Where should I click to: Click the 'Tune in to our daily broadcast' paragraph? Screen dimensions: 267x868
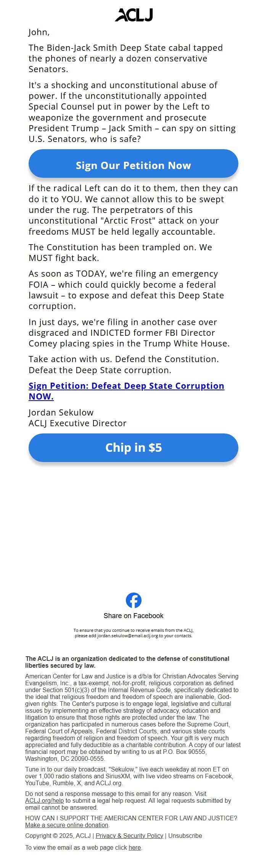point(130,776)
